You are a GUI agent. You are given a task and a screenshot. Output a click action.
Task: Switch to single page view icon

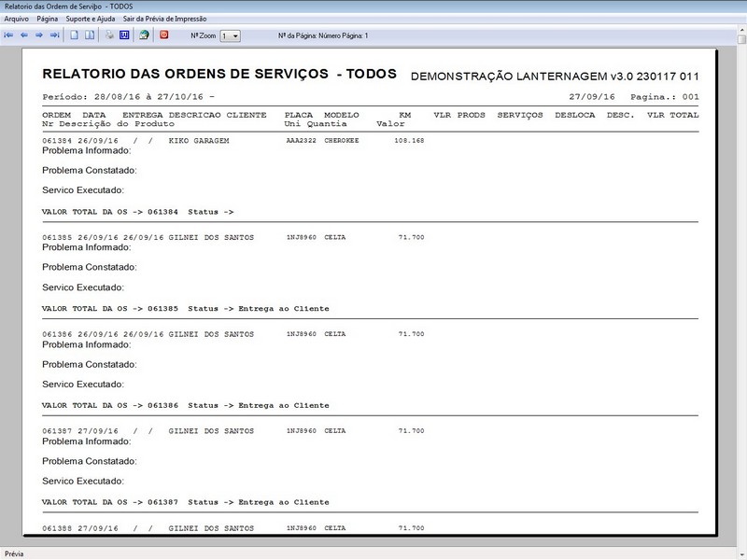point(75,35)
